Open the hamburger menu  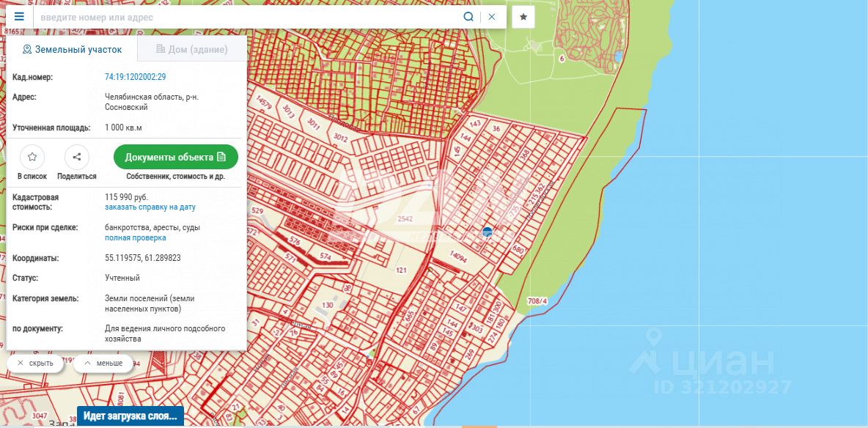click(x=19, y=16)
